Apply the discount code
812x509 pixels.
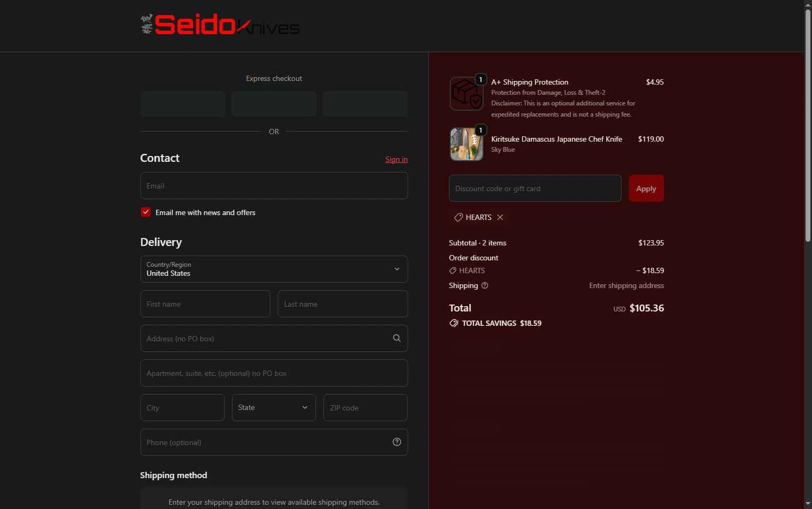pos(646,188)
